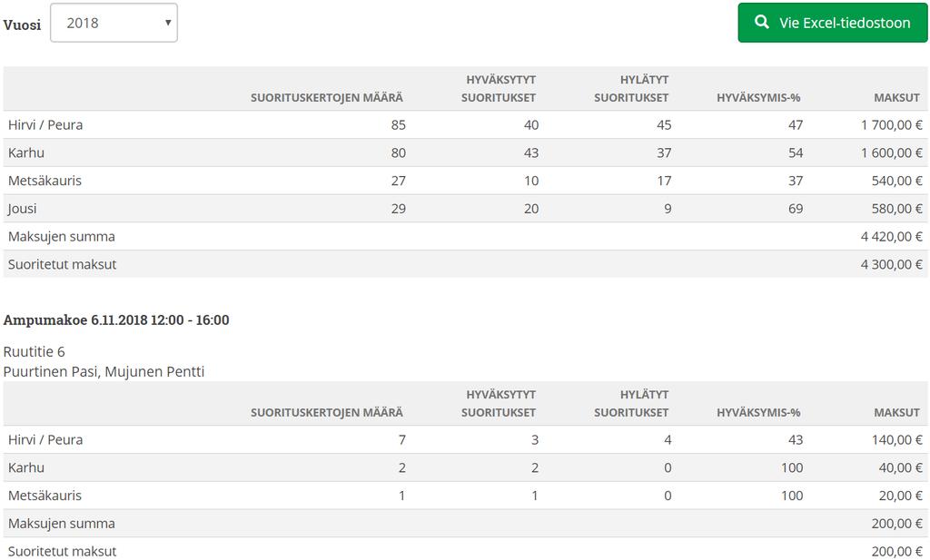Click the magnifier icon on Excel export button
Viewport: 930px width, 560px height.
(762, 23)
